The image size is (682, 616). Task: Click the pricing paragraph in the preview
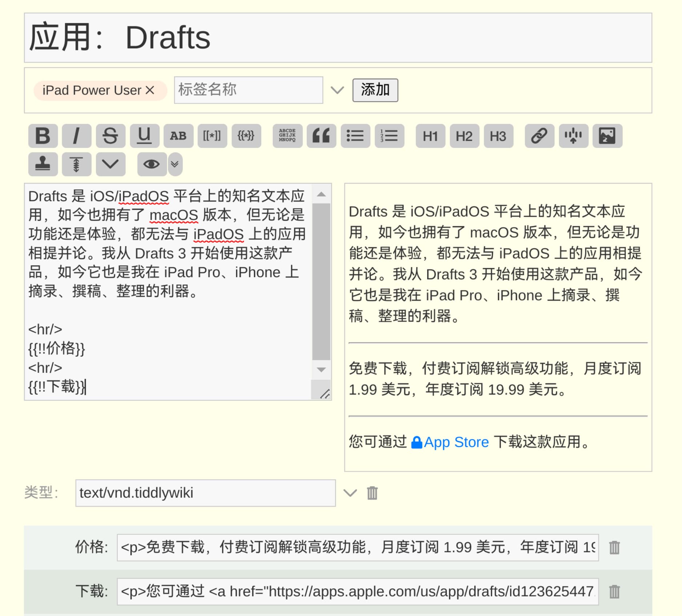point(495,379)
